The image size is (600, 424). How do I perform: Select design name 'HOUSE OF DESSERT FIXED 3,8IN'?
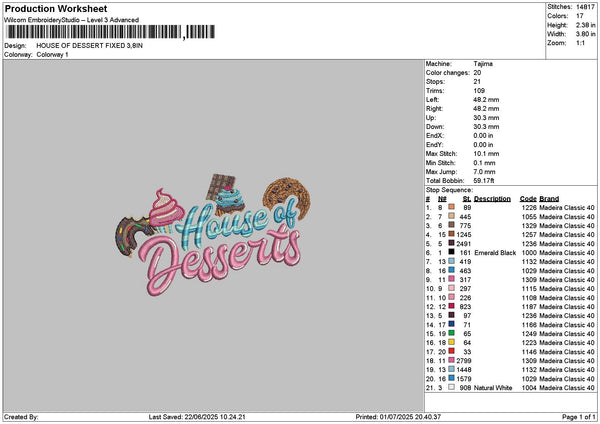90,46
